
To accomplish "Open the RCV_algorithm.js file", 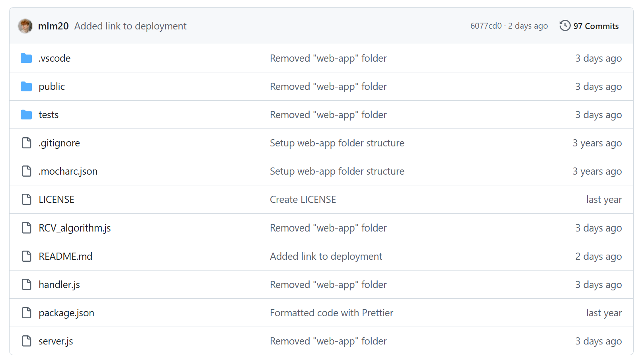I will [x=74, y=228].
